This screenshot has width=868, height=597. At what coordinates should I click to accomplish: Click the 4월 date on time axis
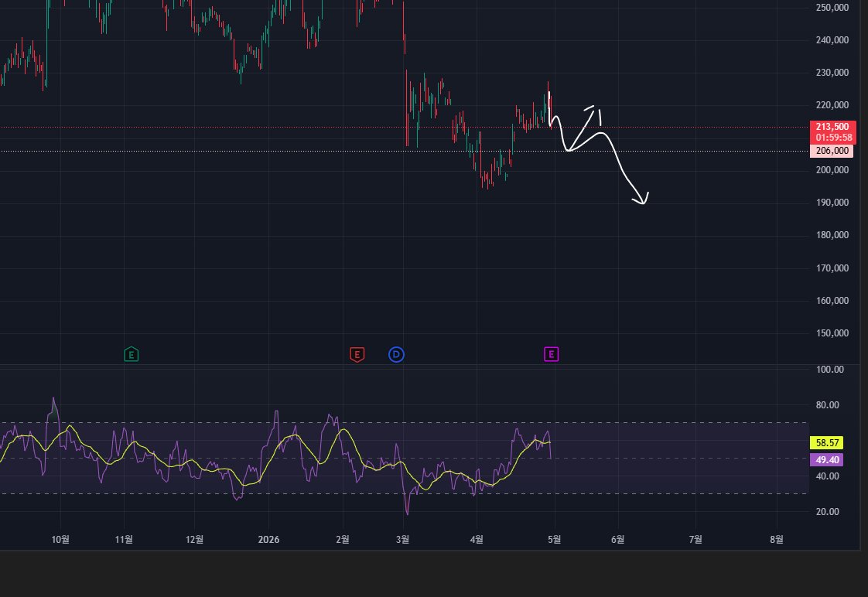click(476, 540)
